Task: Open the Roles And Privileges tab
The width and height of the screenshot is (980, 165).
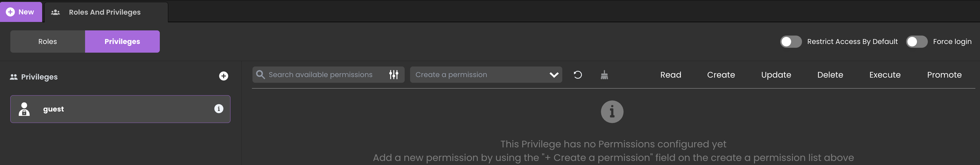Action: [x=105, y=12]
